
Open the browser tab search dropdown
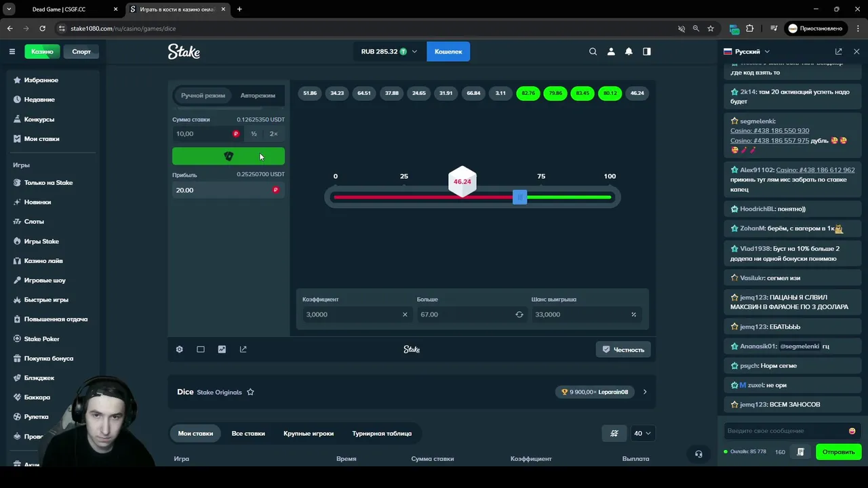tap(9, 9)
